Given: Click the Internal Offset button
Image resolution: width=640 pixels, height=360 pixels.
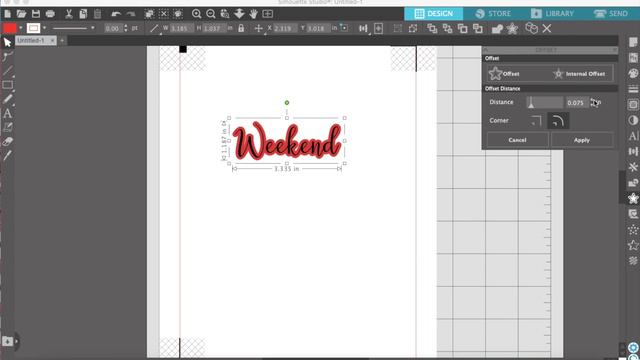Looking at the screenshot, I should pos(580,73).
